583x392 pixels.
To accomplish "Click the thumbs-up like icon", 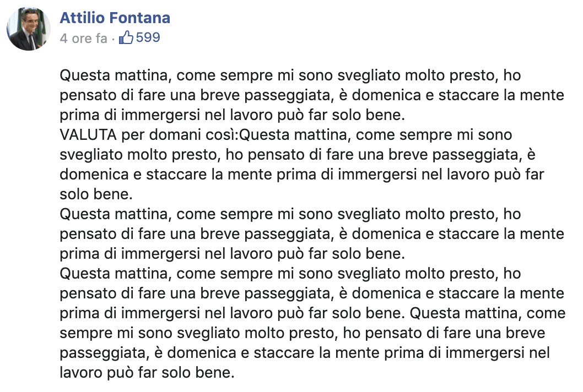I will point(127,39).
